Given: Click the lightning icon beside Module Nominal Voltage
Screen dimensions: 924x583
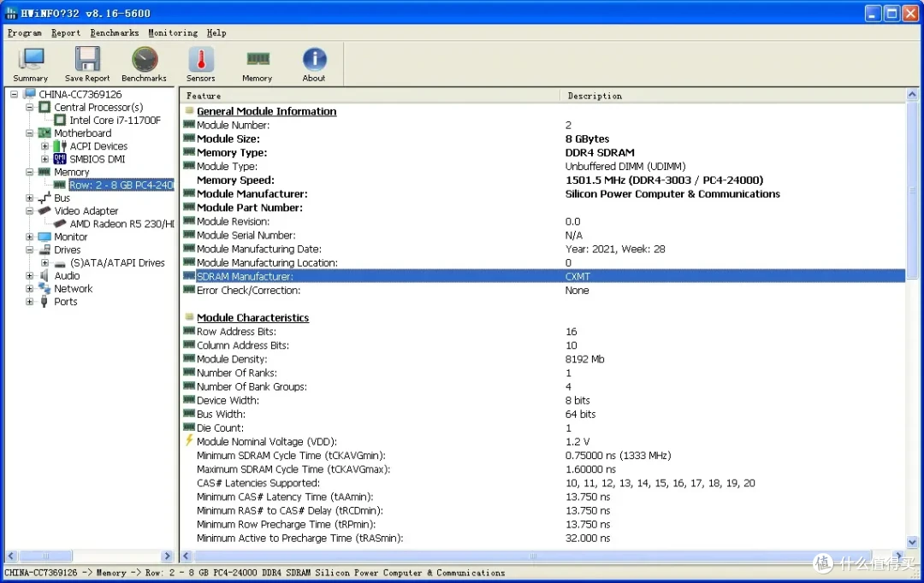Looking at the screenshot, I should [189, 440].
